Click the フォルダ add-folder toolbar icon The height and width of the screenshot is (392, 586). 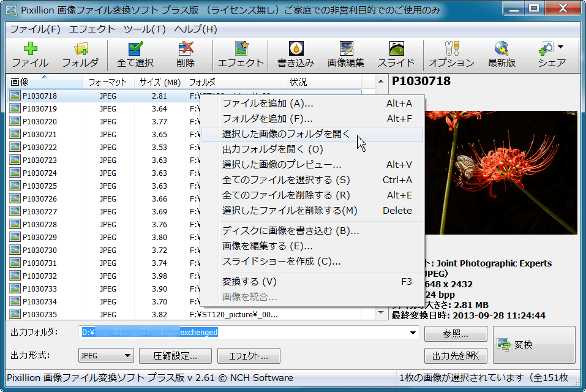(80, 55)
